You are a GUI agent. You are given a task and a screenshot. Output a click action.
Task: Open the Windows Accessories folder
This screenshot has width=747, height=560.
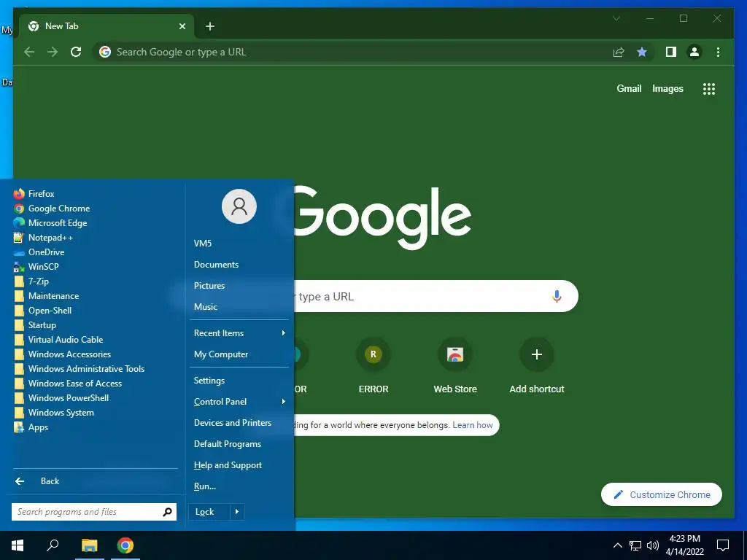click(62, 354)
